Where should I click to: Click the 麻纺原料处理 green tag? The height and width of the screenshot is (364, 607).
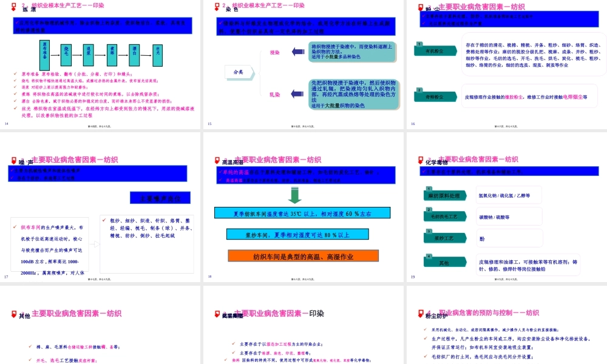coord(445,195)
